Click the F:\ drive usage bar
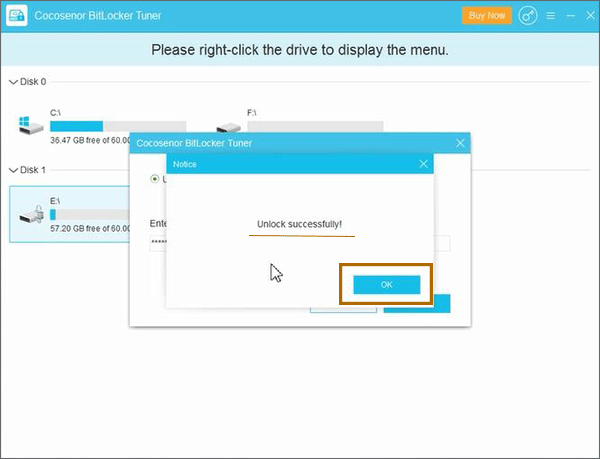This screenshot has width=600, height=459. point(315,126)
